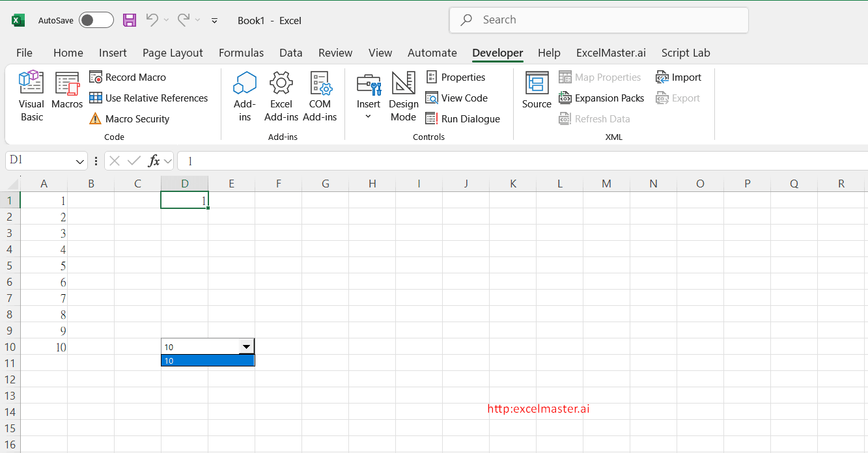Click the Run Dialogue button
The width and height of the screenshot is (868, 453).
pos(463,118)
